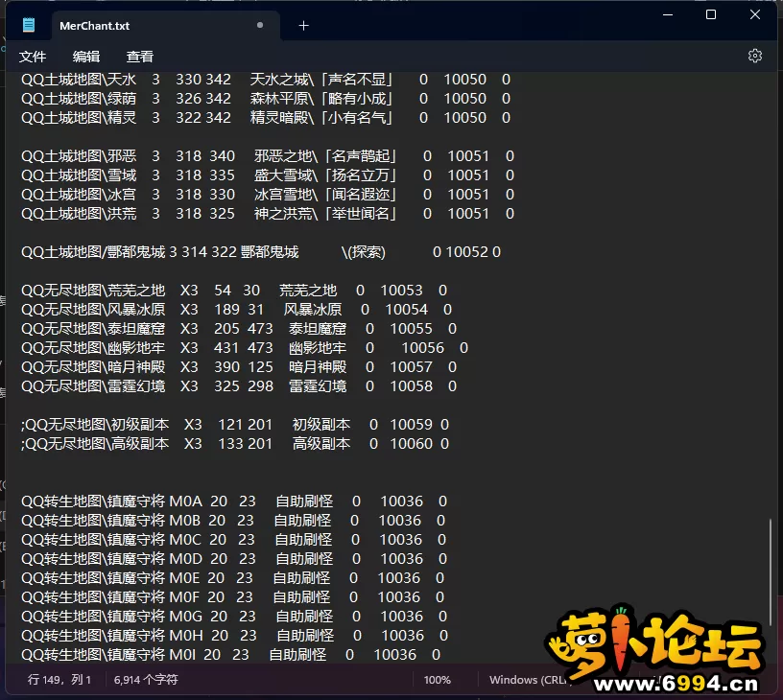Click the value 10060 in 高级副本 line
The image size is (783, 700).
[411, 444]
